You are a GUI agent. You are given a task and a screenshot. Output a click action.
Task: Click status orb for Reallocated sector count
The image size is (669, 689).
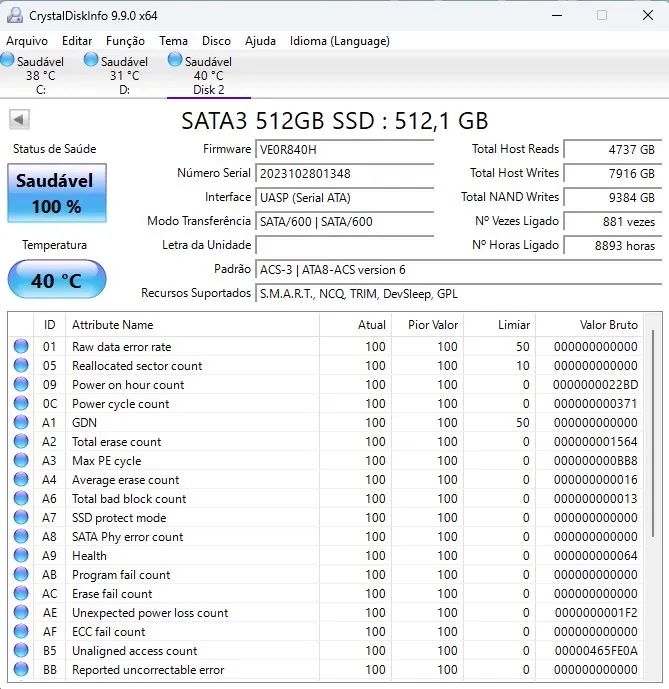(21, 365)
